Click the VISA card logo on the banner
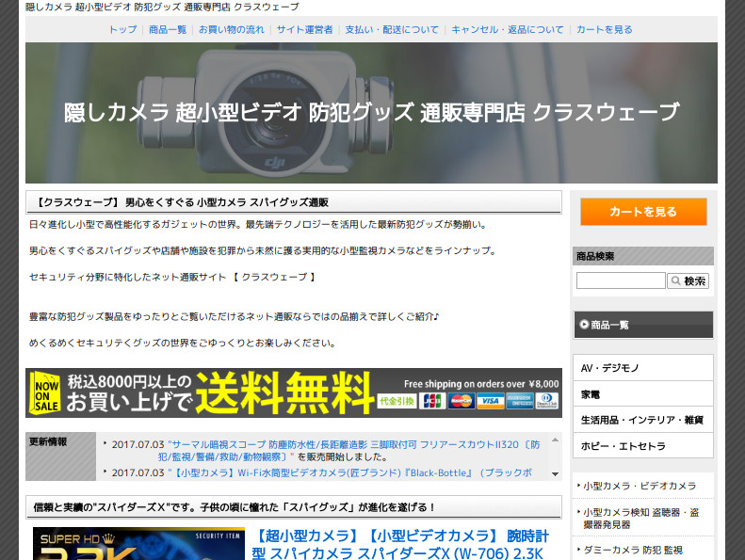This screenshot has width=745, height=560. pos(489,400)
